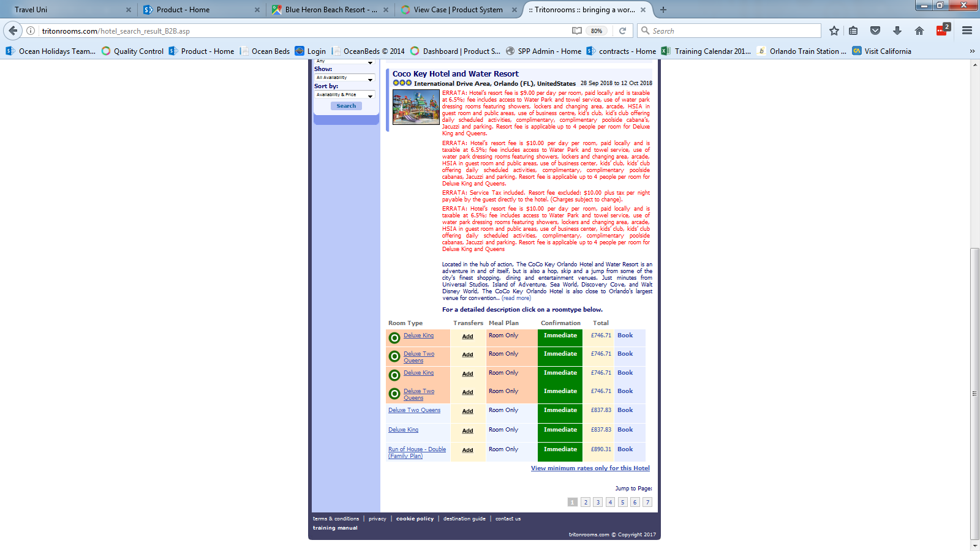
Task: Click the browser address bar URL field
Action: coord(303,31)
